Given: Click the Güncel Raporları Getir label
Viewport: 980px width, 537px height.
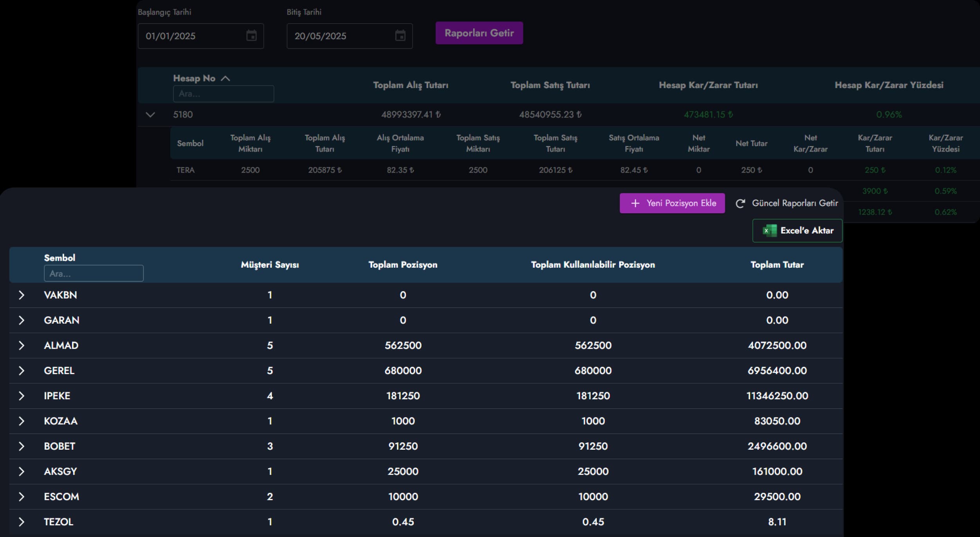Looking at the screenshot, I should tap(794, 203).
